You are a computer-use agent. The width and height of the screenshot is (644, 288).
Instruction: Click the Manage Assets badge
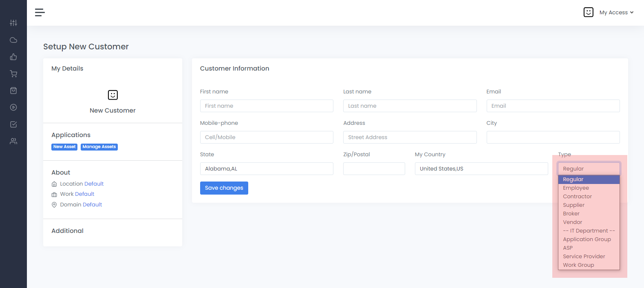coord(99,147)
